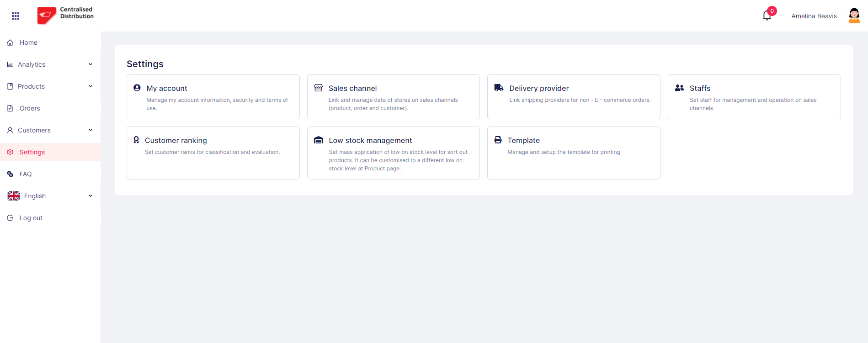Click the user avatar picture
The height and width of the screenshot is (343, 868).
(854, 16)
